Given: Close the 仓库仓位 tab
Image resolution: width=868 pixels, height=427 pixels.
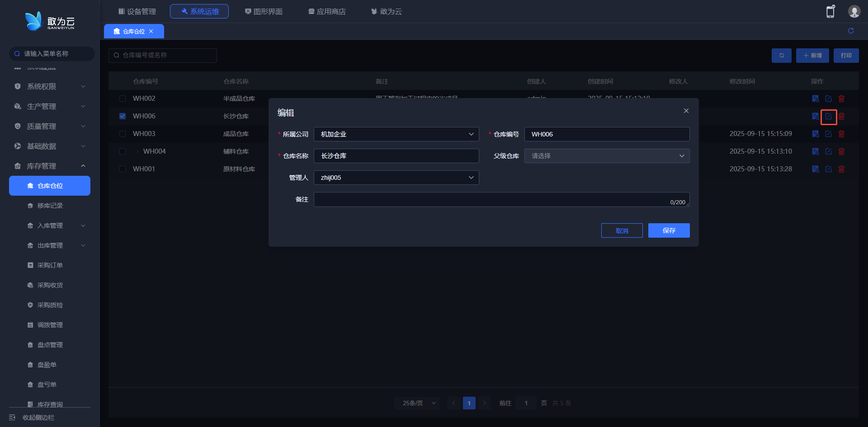Looking at the screenshot, I should [151, 31].
